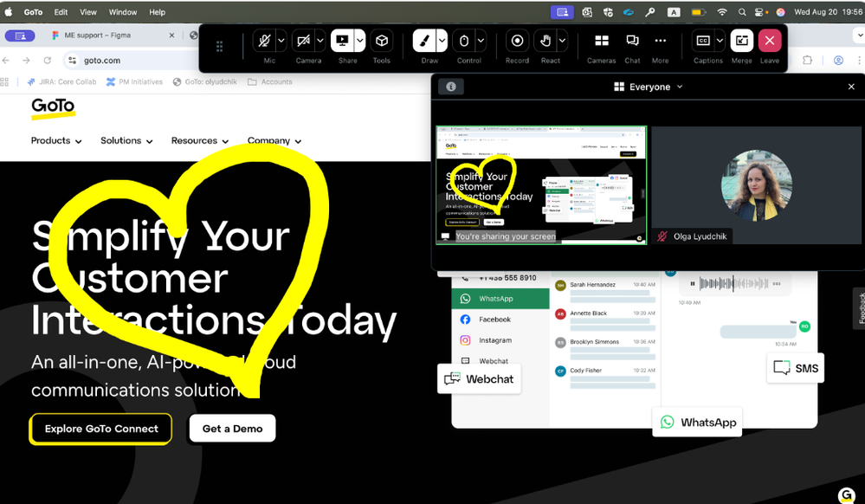Click the shared screen thumbnail preview

pyautogui.click(x=540, y=184)
